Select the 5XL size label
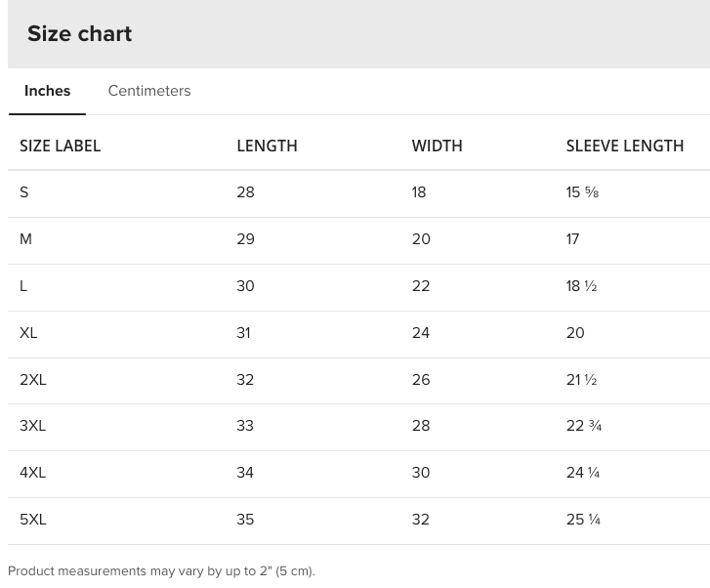Screen dimensions: 710x588 [33, 520]
